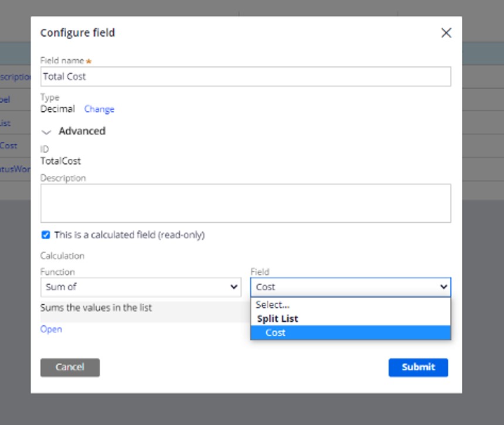Click the Change link next to Decimal
This screenshot has height=425, width=504.
pyautogui.click(x=99, y=110)
